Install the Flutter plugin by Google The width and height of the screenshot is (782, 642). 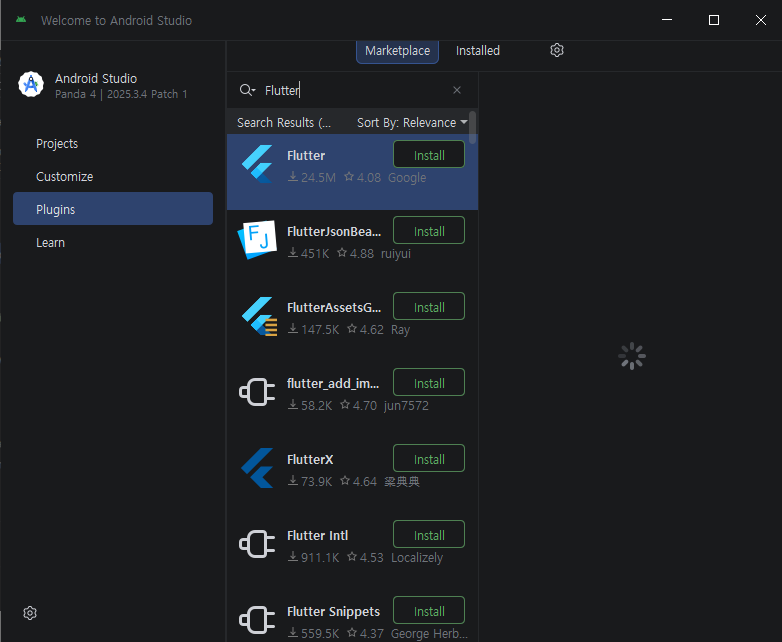click(429, 155)
